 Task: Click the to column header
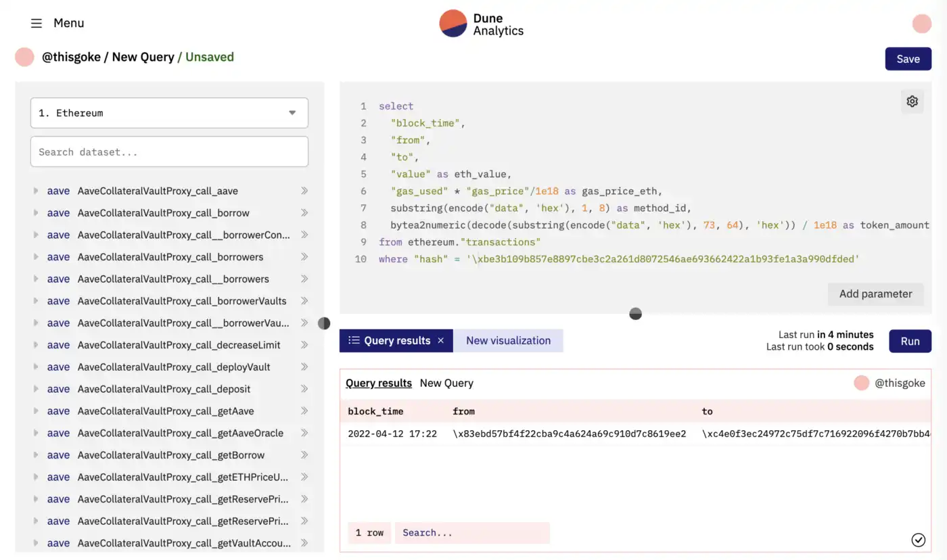click(x=708, y=411)
